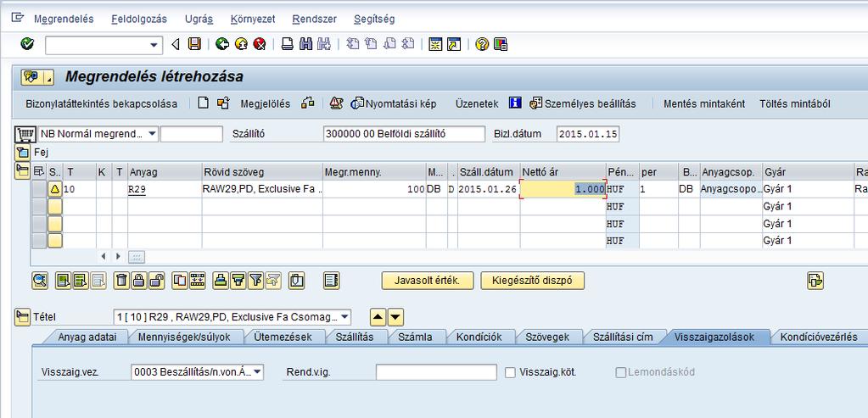Sort ascending with the pyramid icon
The height and width of the screenshot is (418, 868).
tap(221, 281)
